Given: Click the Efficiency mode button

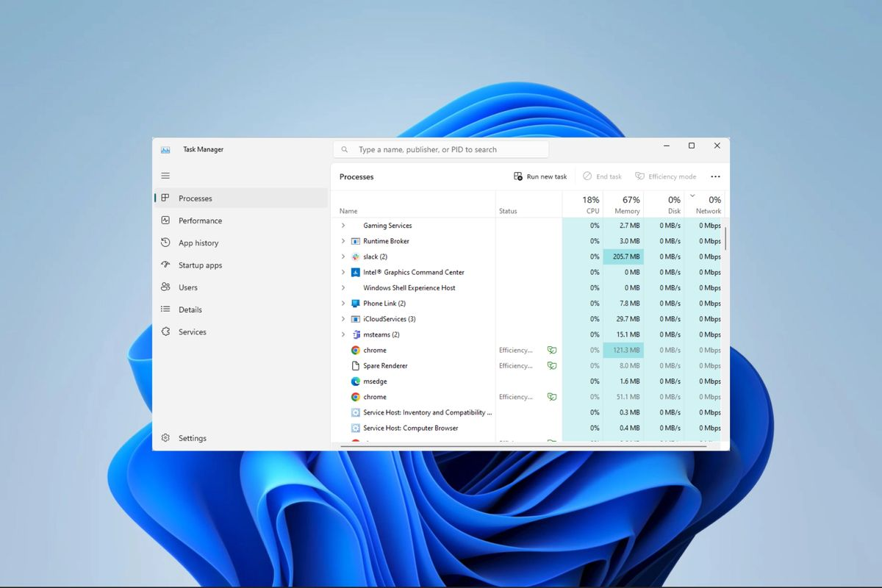Looking at the screenshot, I should pos(666,176).
